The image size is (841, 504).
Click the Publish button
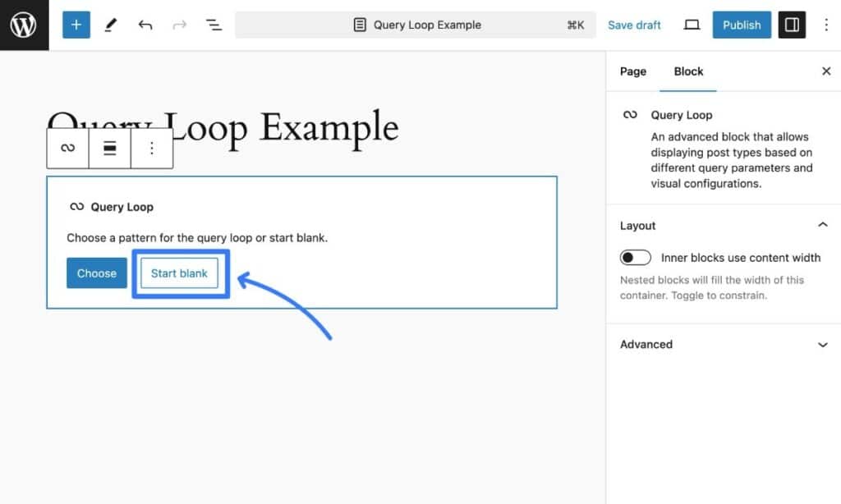pyautogui.click(x=741, y=25)
